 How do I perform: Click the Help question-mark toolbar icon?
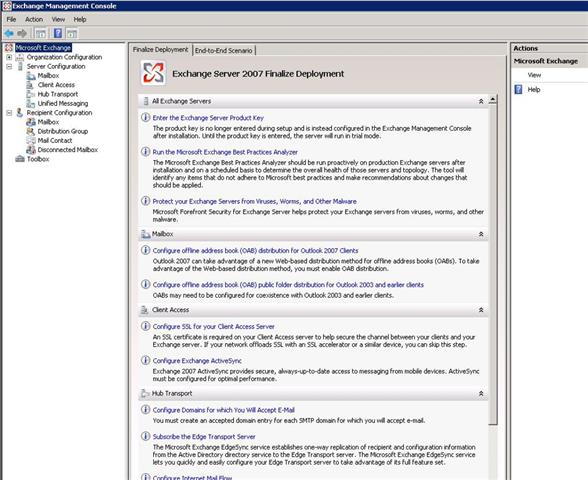coord(58,33)
